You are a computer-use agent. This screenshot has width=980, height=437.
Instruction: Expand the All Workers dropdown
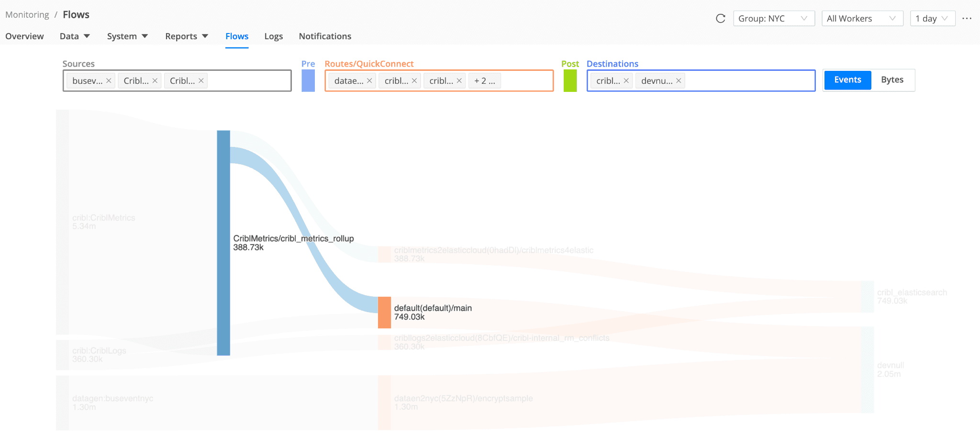click(862, 19)
